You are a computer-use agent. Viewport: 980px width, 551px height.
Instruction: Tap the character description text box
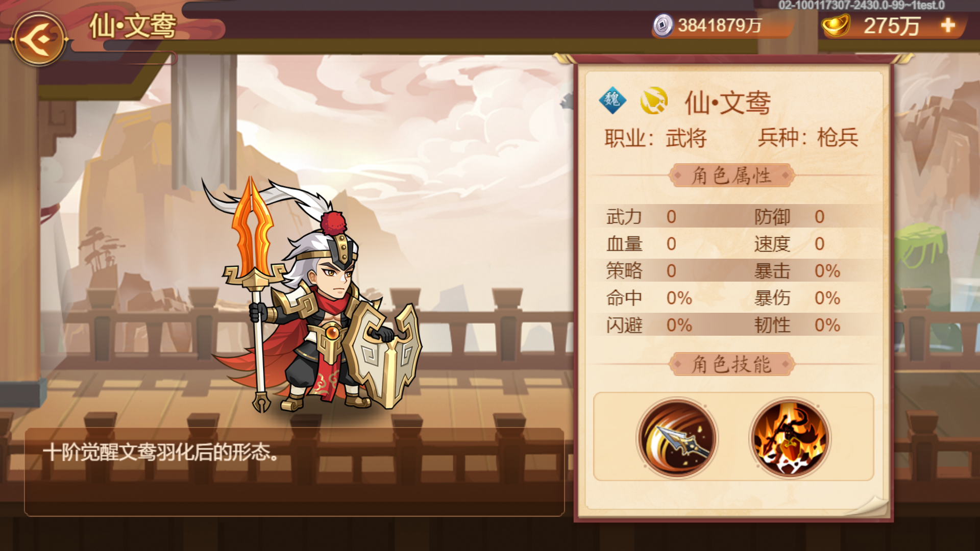(x=295, y=472)
